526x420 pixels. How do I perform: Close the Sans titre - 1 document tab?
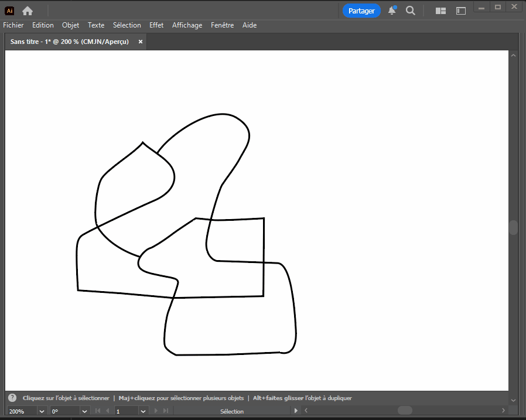[x=141, y=42]
